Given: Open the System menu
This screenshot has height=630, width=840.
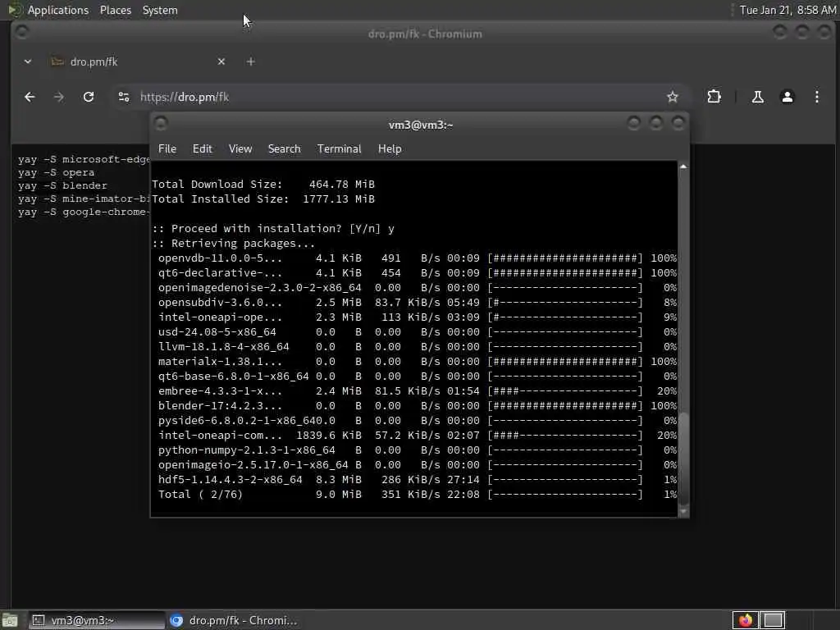Looking at the screenshot, I should coord(160,10).
